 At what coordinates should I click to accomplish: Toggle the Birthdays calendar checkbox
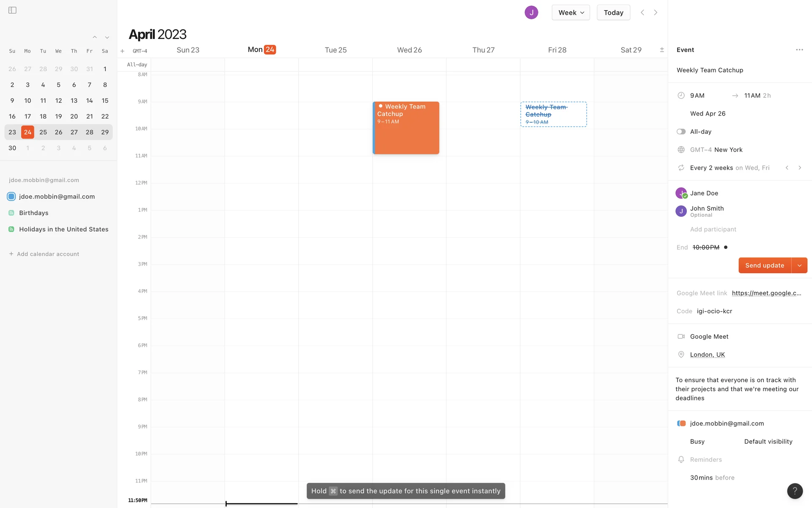pyautogui.click(x=11, y=213)
